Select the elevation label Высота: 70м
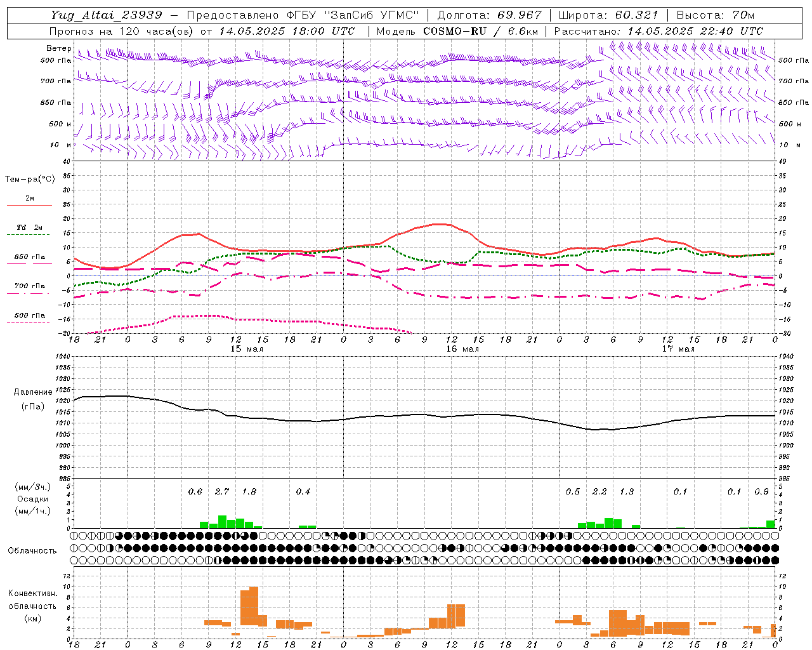Screen dimensions: 812x650 pos(716,15)
